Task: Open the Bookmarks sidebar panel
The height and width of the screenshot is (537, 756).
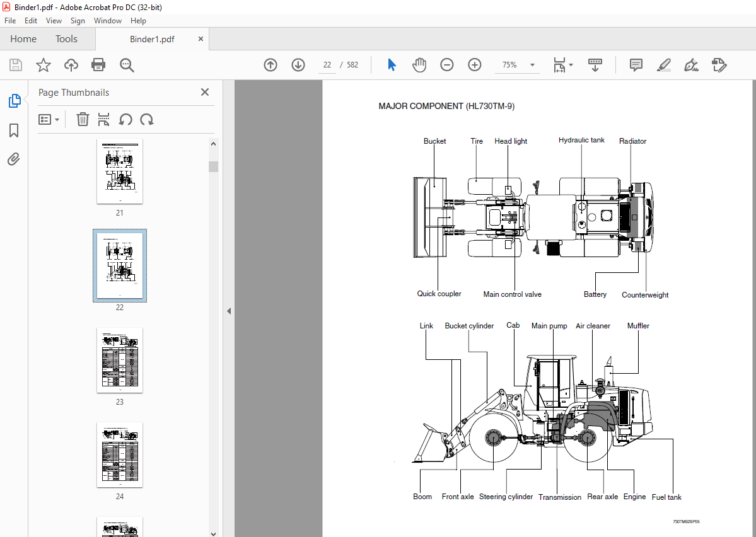Action: coord(14,130)
